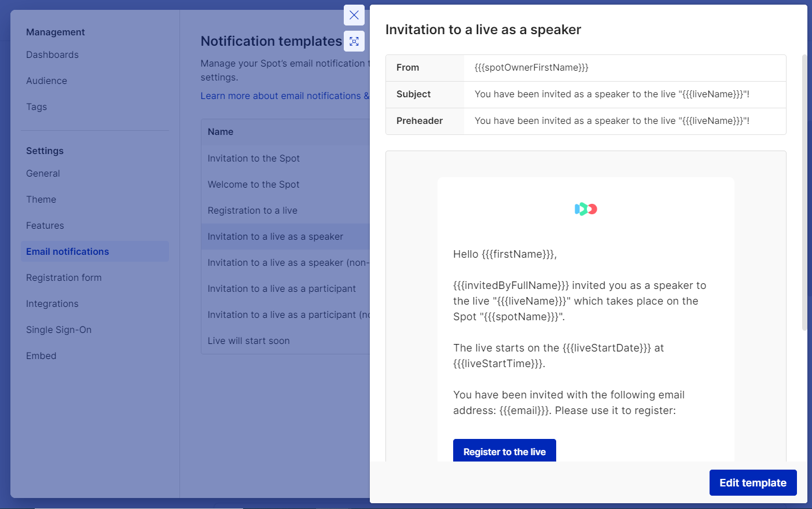Open Theme settings
This screenshot has height=509, width=812.
[x=41, y=200]
